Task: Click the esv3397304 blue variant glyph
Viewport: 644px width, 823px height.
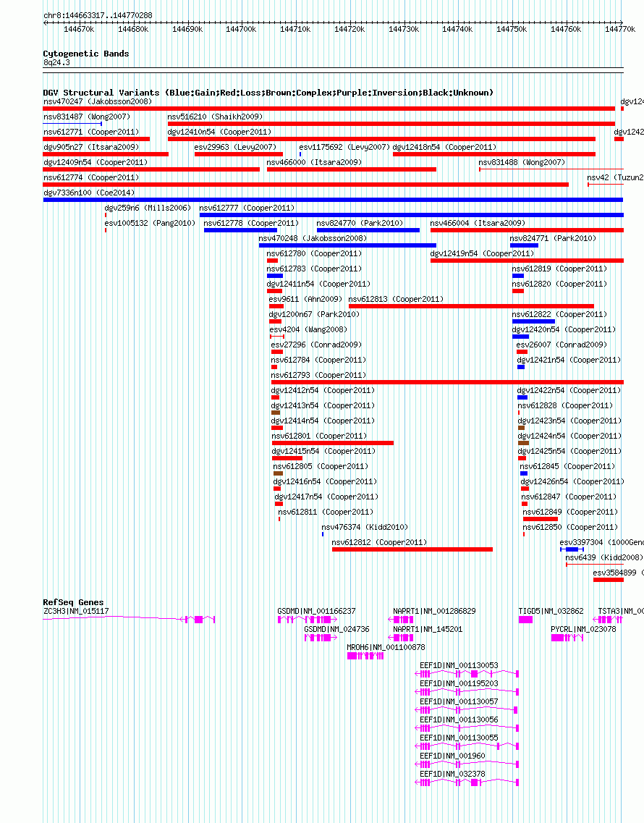Action: point(572,550)
